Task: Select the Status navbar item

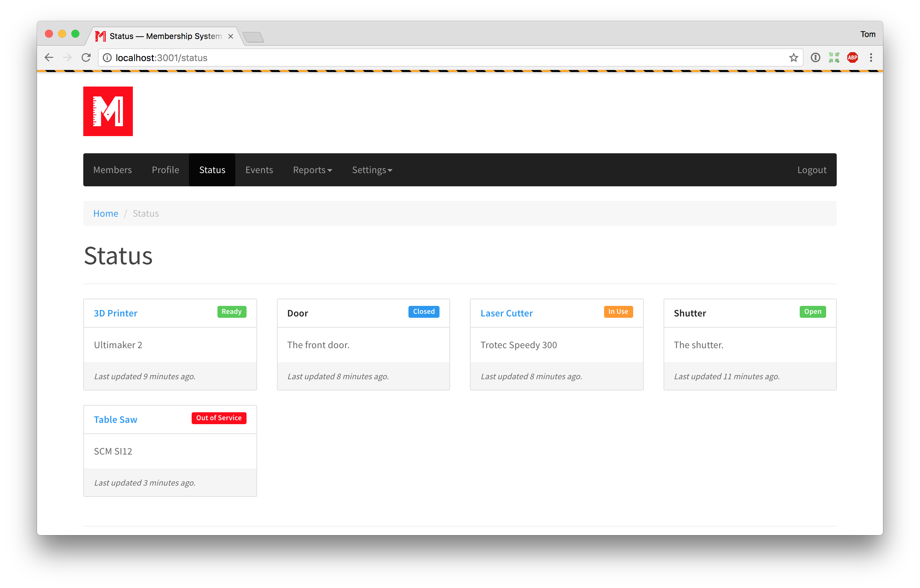Action: 212,170
